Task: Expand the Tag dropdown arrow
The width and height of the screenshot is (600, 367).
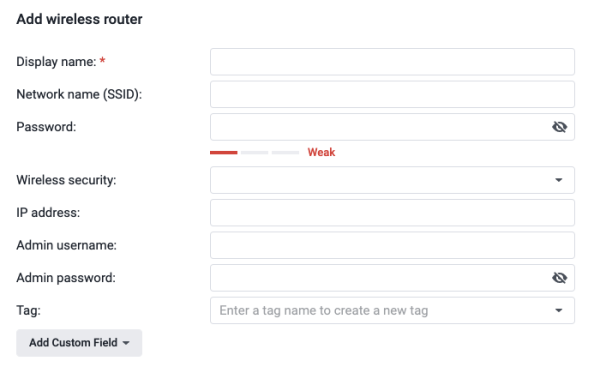Action: pyautogui.click(x=559, y=310)
